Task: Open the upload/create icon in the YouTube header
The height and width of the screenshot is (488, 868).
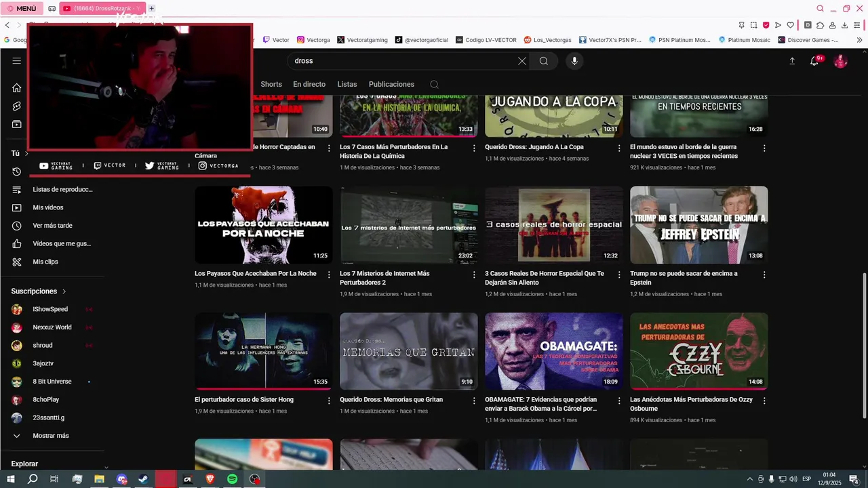Action: pyautogui.click(x=792, y=61)
